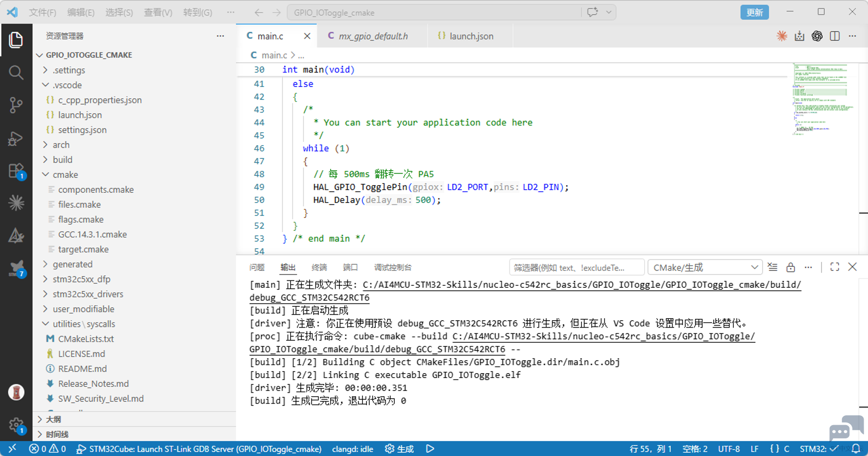Click the orange star icon in editor toolbar

point(782,36)
